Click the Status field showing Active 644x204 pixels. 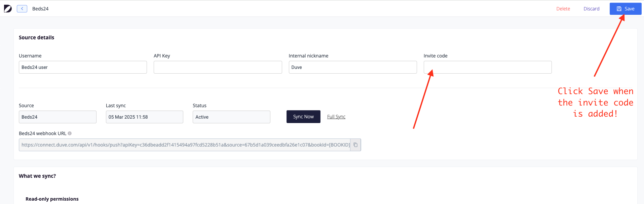[231, 117]
